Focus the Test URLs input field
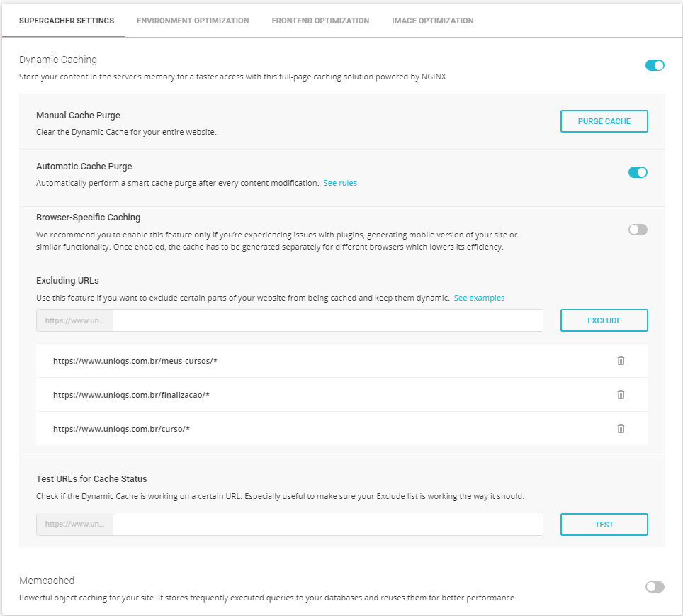This screenshot has height=616, width=683. [x=327, y=524]
